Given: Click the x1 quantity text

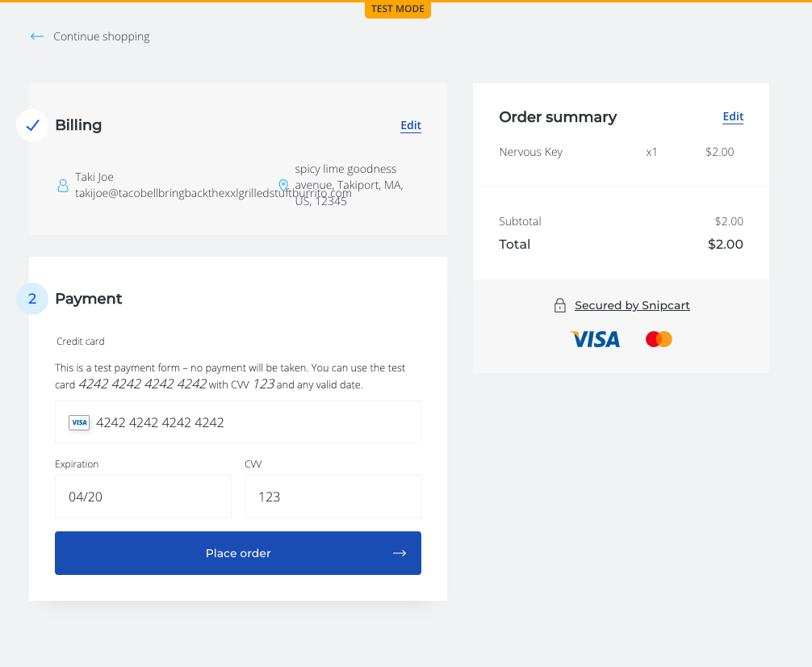Looking at the screenshot, I should coord(651,152).
